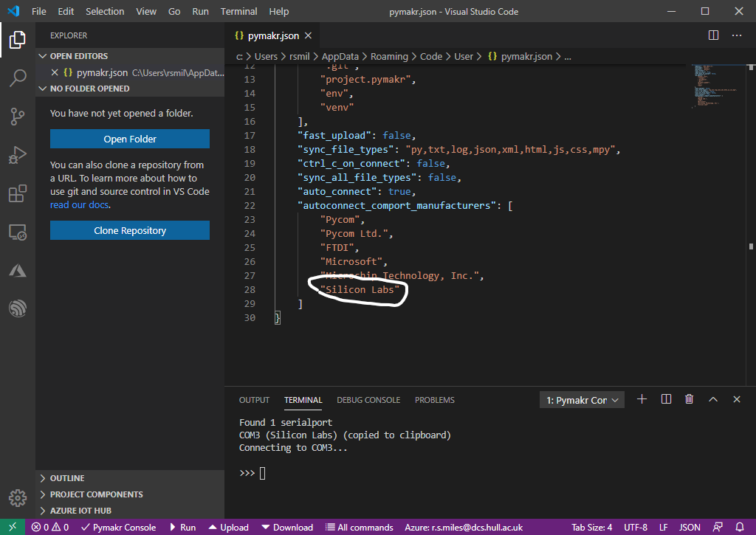Image resolution: width=756 pixels, height=535 pixels.
Task: Toggle the Pymakr Console in status bar
Action: tap(119, 528)
